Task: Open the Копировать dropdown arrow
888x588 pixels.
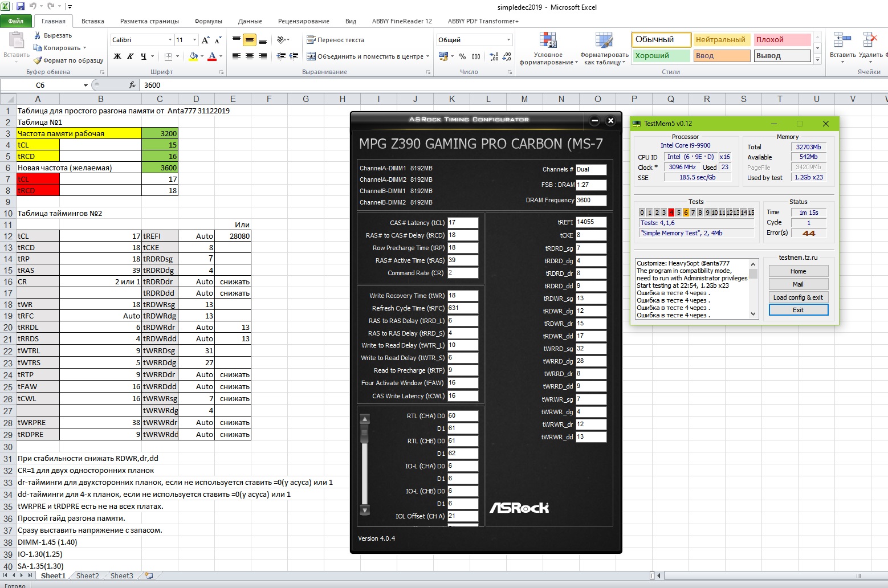Action: tap(84, 48)
